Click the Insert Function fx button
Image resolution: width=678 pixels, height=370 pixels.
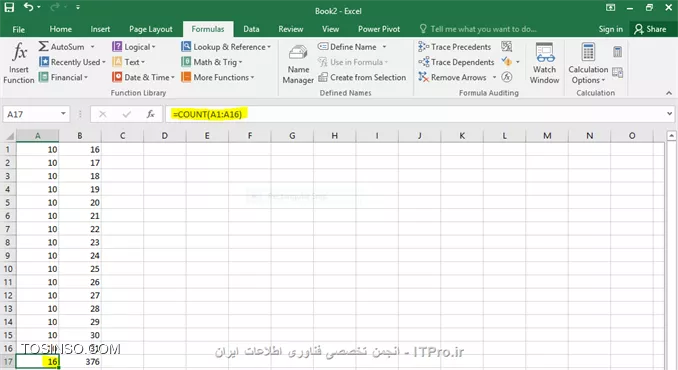(x=19, y=64)
